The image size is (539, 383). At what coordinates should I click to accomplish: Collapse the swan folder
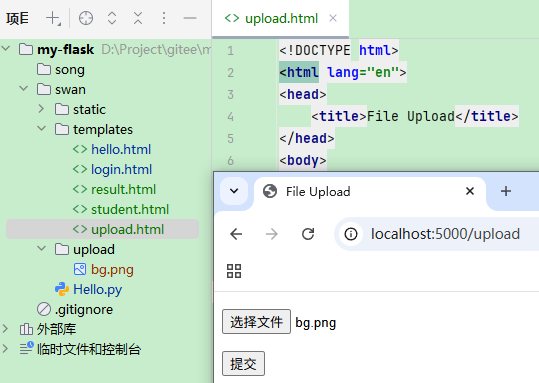[24, 88]
